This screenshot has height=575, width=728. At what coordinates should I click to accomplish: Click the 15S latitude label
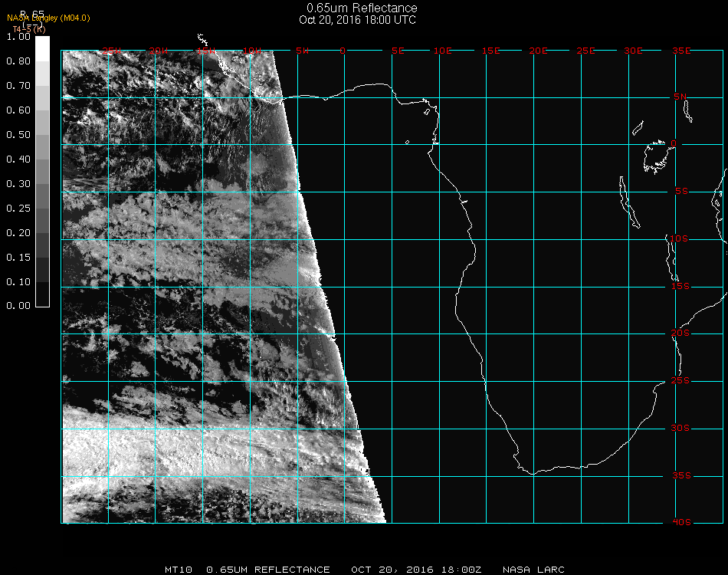(x=680, y=286)
